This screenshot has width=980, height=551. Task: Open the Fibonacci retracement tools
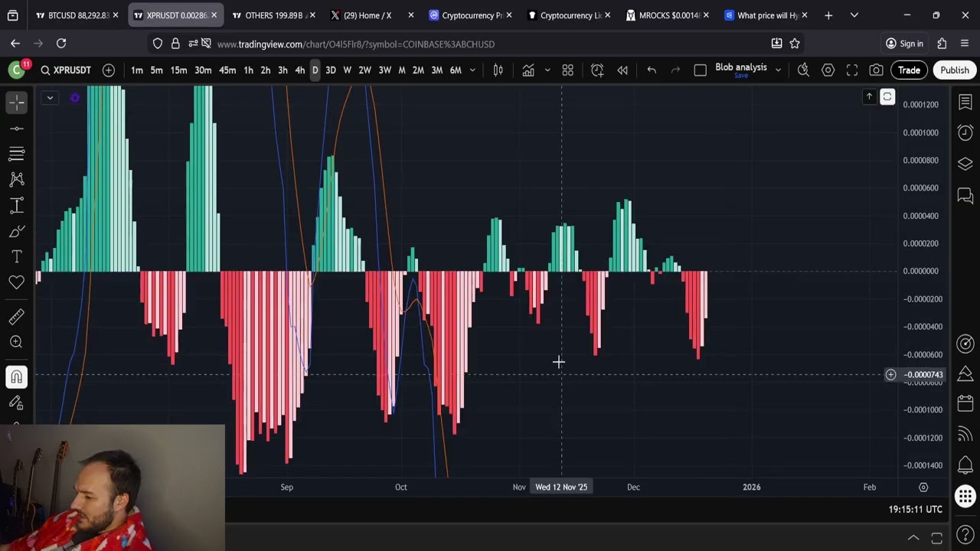tap(17, 154)
